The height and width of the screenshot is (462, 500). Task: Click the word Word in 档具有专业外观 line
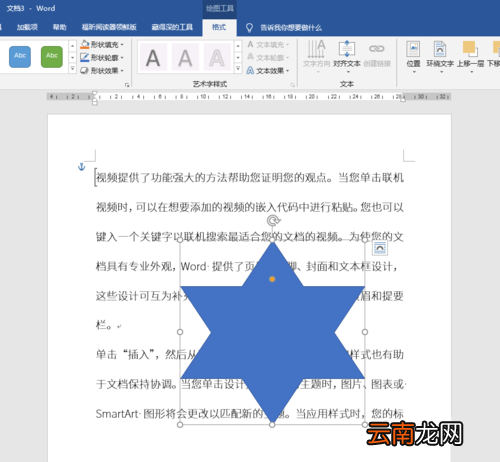[193, 266]
